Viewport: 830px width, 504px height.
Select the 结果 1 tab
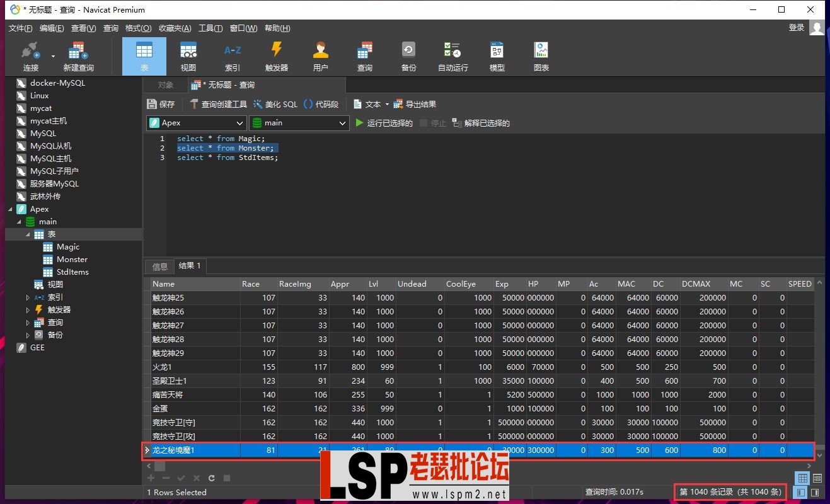pos(190,266)
